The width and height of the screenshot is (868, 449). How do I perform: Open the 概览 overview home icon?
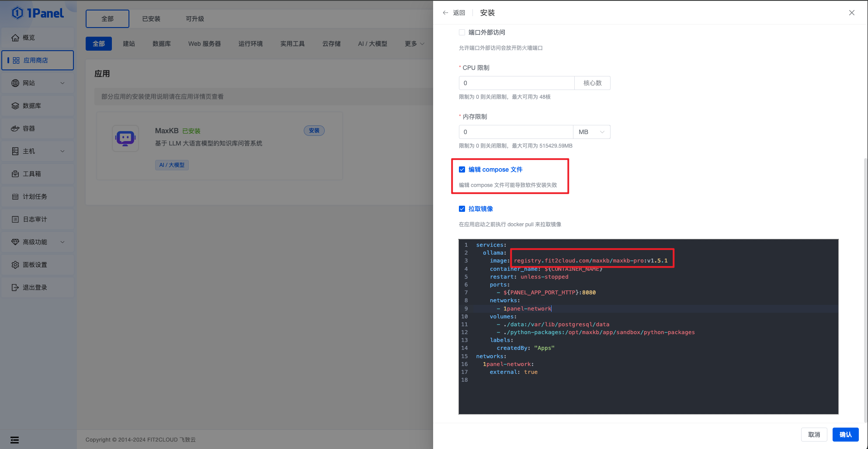15,38
